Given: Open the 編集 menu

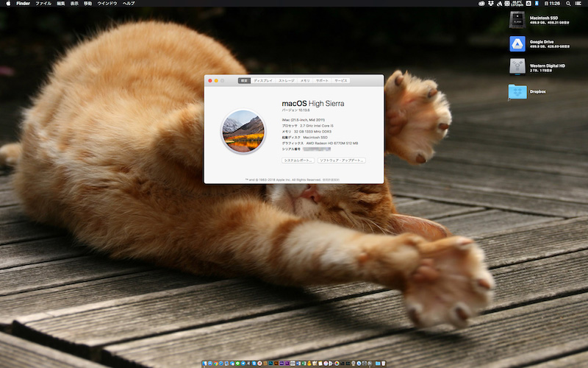Looking at the screenshot, I should click(x=60, y=4).
